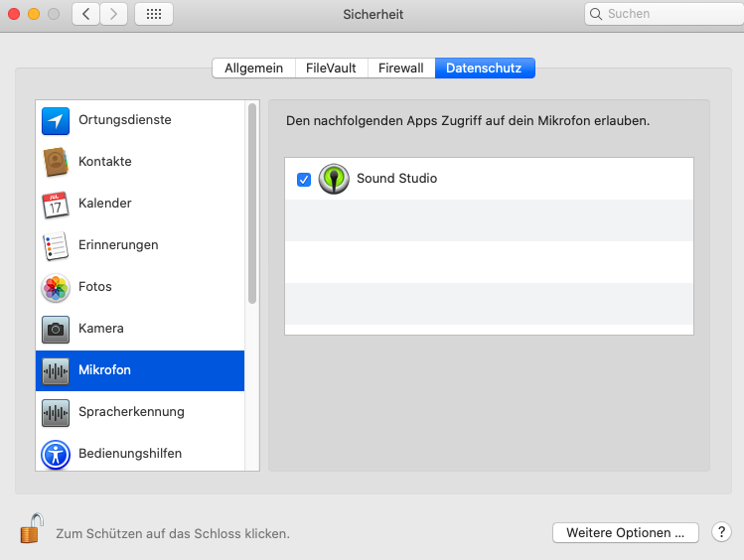Go forward with the right arrow button

[113, 14]
